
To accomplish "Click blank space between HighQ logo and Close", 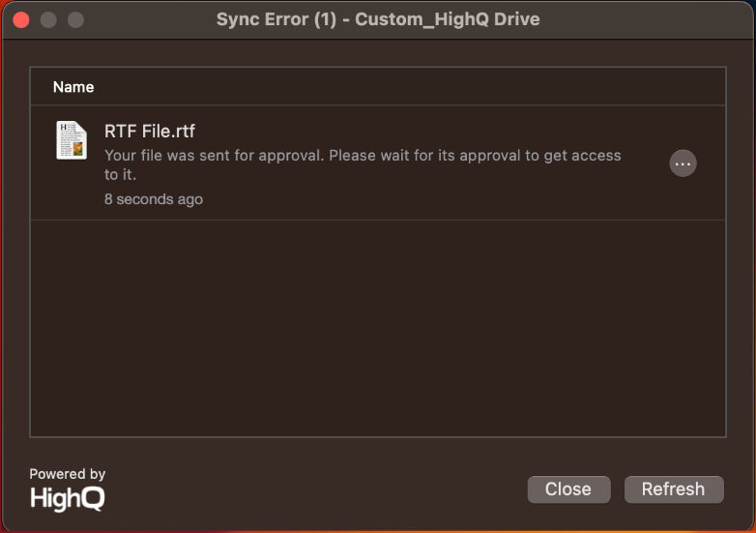I will 316,489.
